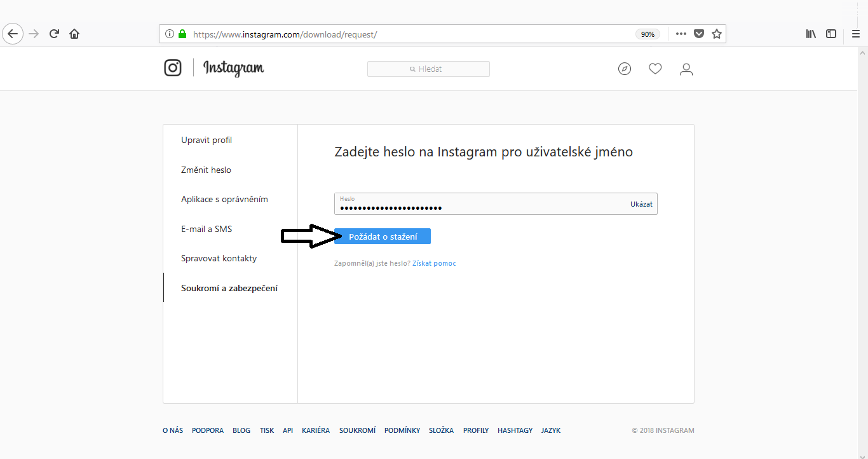868x459 pixels.
Task: Focus the Hledat search box
Action: click(x=428, y=69)
